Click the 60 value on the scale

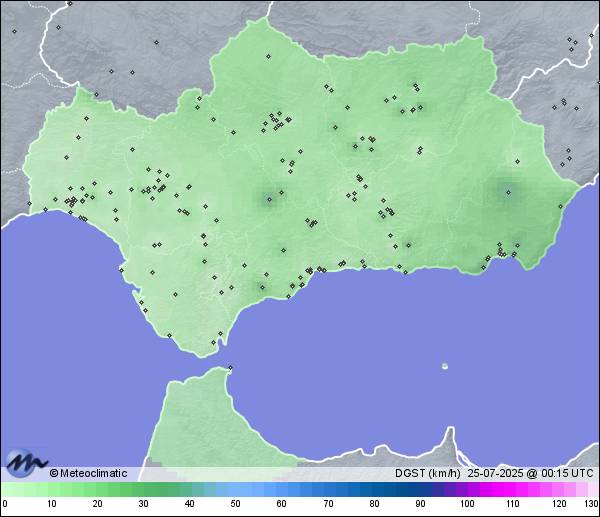click(x=282, y=504)
